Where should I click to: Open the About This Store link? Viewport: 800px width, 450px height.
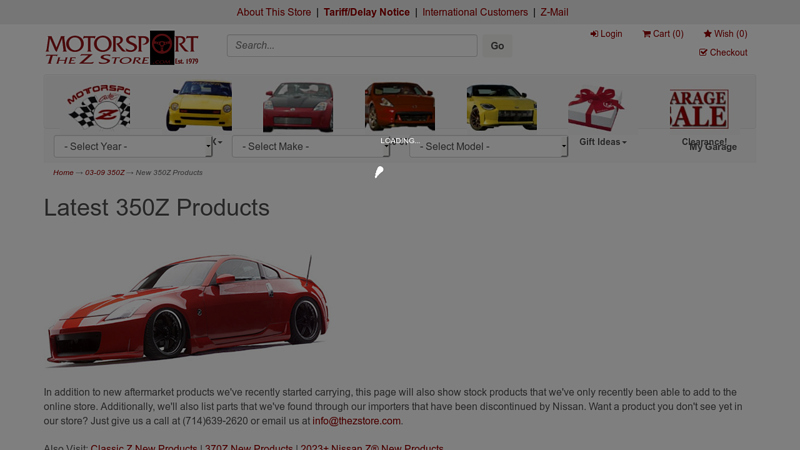click(x=273, y=12)
